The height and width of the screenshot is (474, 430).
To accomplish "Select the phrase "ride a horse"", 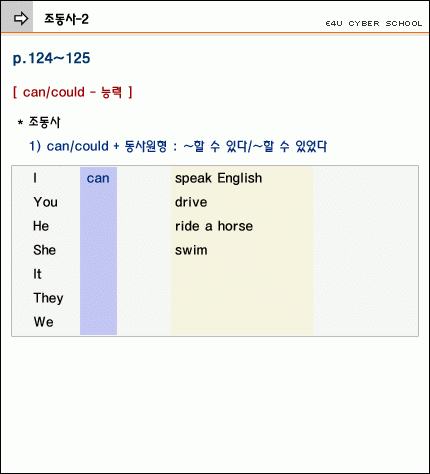I will [214, 226].
